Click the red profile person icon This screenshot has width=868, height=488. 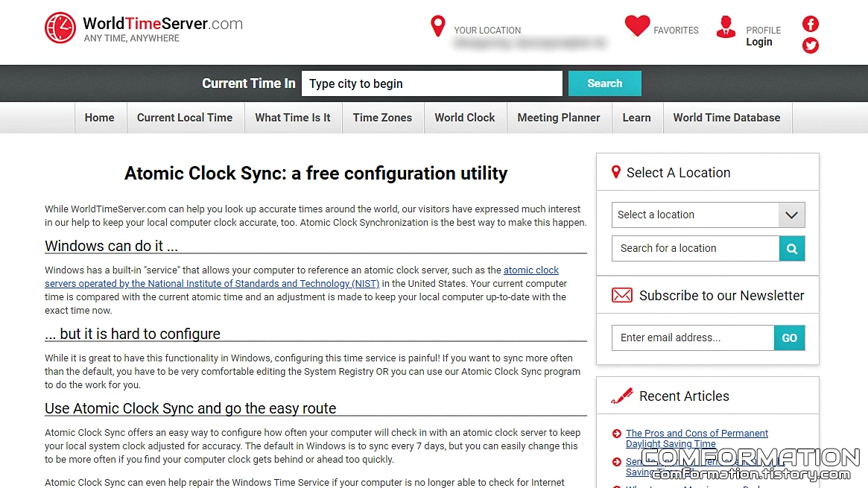pos(726,27)
